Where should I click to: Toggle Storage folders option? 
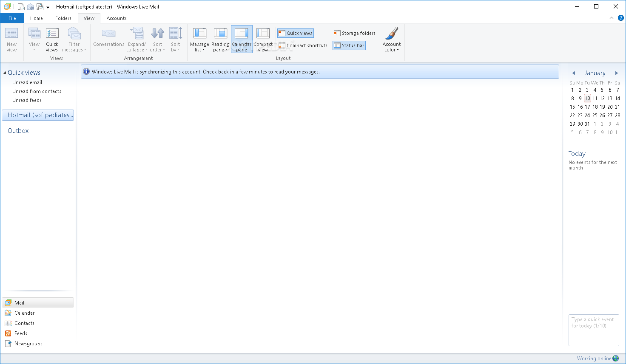coord(355,33)
